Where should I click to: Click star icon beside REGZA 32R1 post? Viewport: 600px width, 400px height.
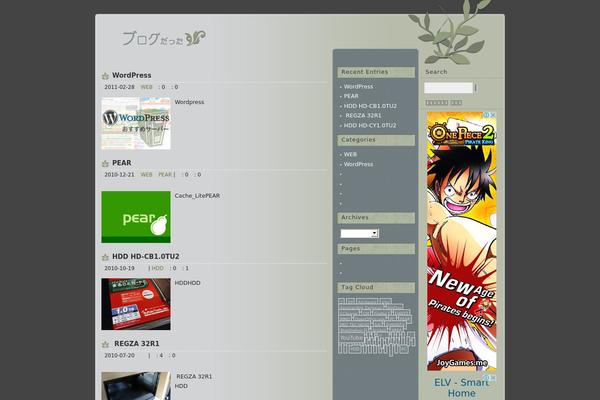(x=106, y=344)
